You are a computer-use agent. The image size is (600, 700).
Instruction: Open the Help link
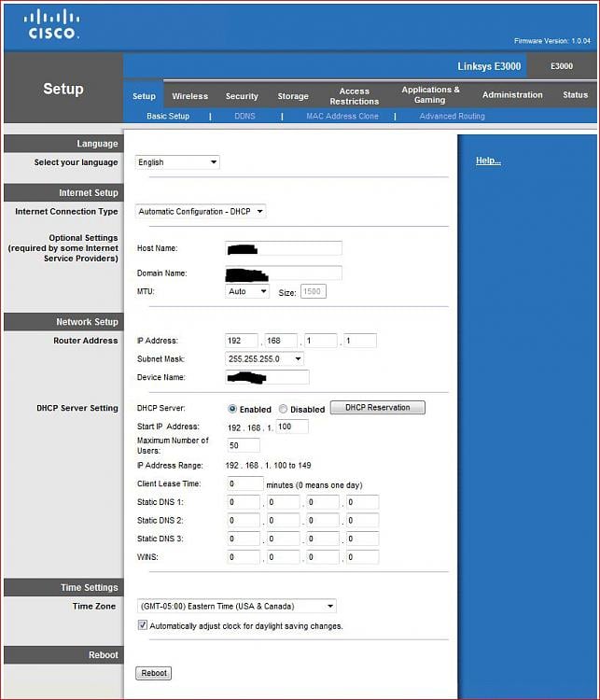pyautogui.click(x=488, y=161)
